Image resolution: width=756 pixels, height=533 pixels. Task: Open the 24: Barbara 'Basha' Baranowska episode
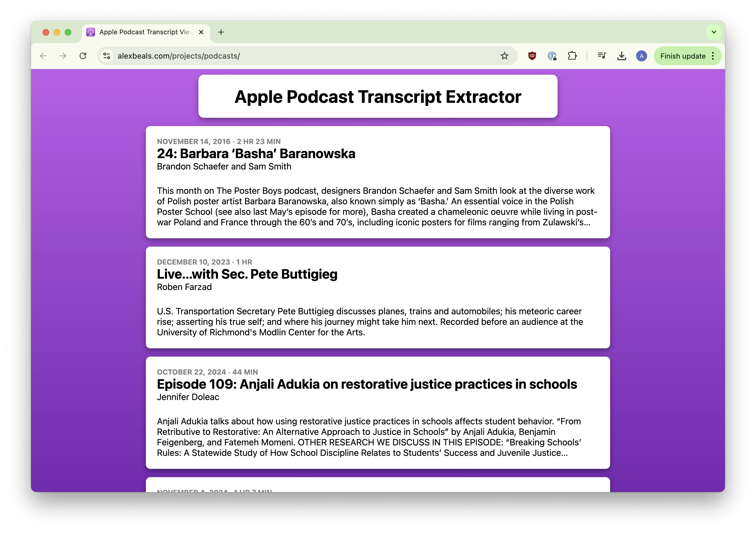[x=256, y=153]
